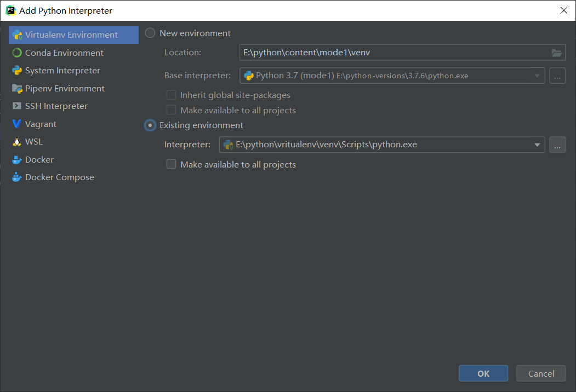Click the Interpreter: label

click(x=187, y=145)
